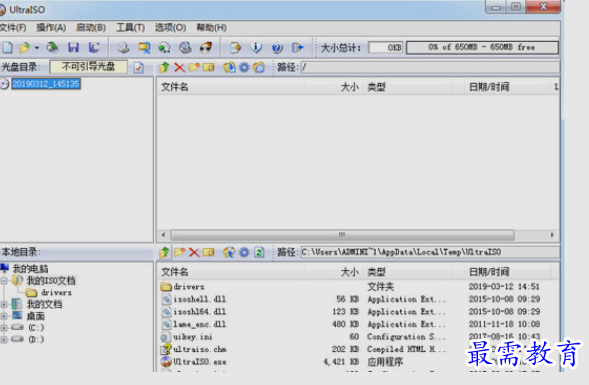Click the disc pane Up folder icon
Screen dimensions: 589x385
[164, 67]
